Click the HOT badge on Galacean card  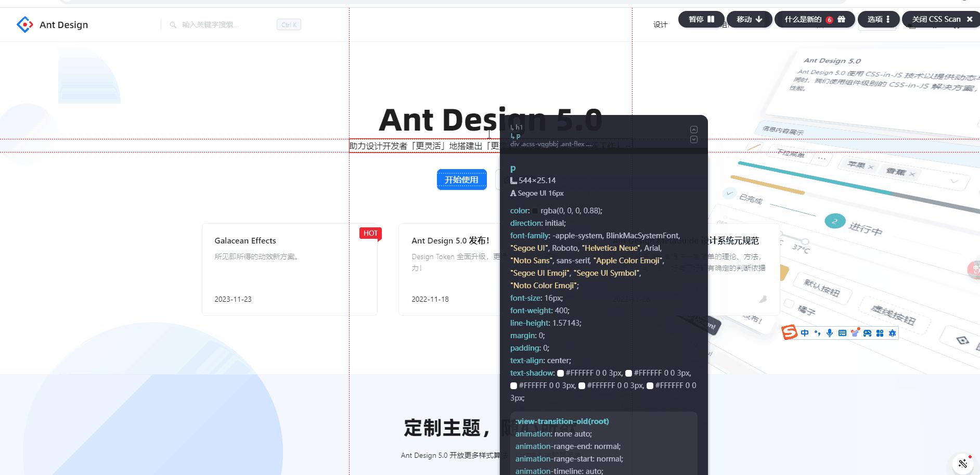pos(370,233)
